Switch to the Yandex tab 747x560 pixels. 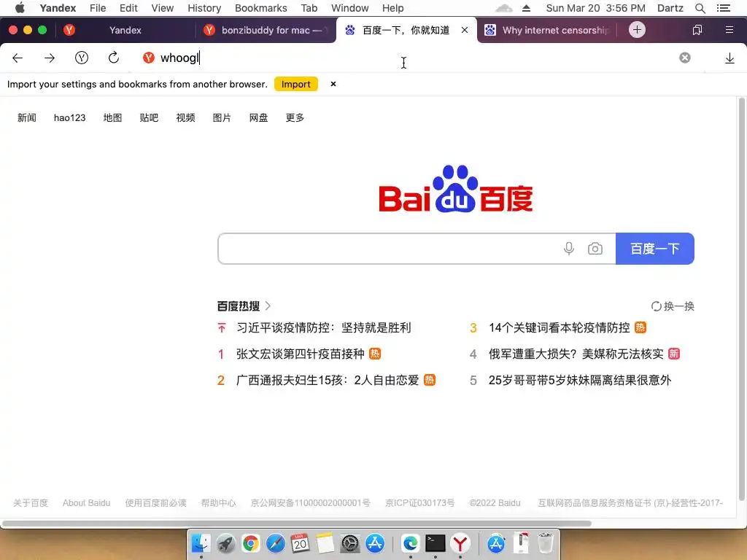click(125, 30)
